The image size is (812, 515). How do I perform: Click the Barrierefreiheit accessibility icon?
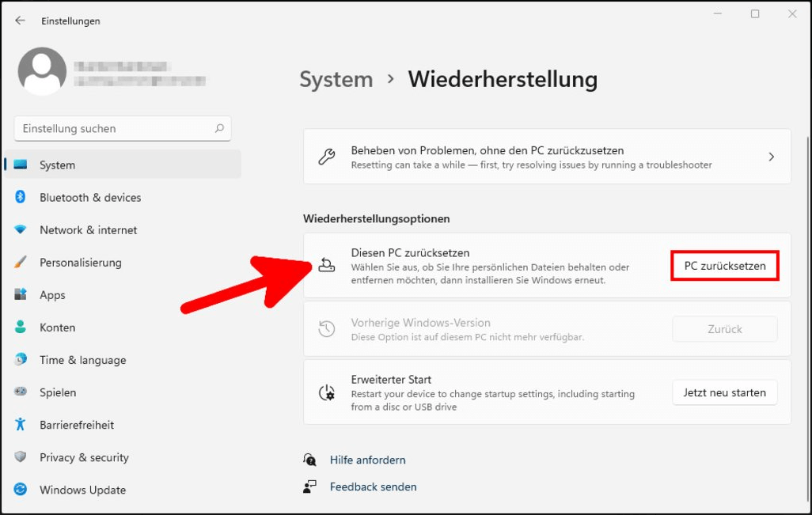pyautogui.click(x=21, y=424)
